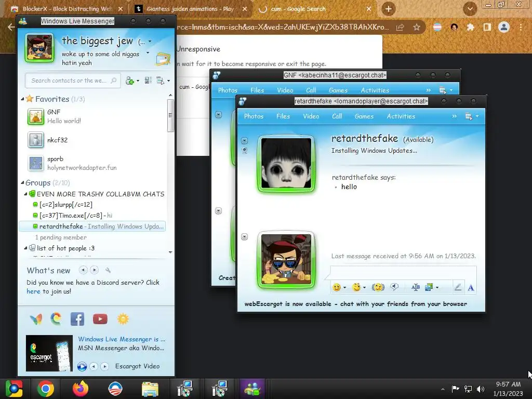Screen dimensions: 532x399
Task: Open a new Chrome tab
Action: (x=389, y=9)
